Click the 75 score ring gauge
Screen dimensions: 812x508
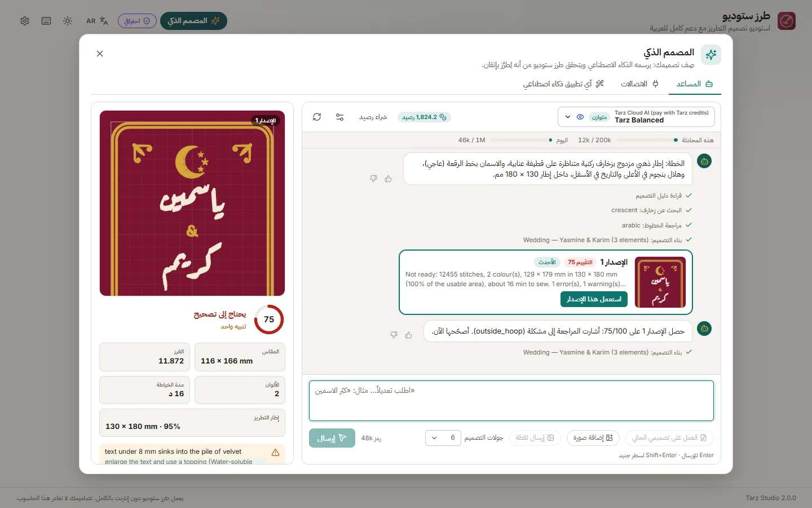[x=269, y=319]
